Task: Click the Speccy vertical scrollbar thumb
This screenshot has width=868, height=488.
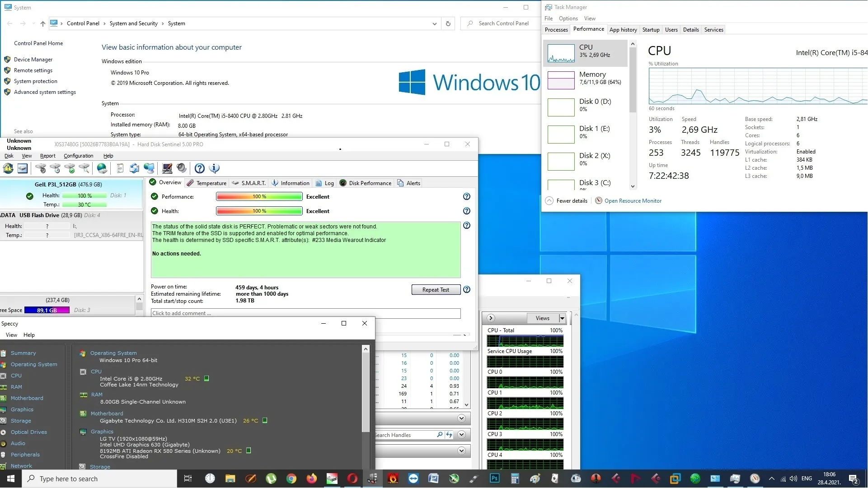Action: [366, 392]
